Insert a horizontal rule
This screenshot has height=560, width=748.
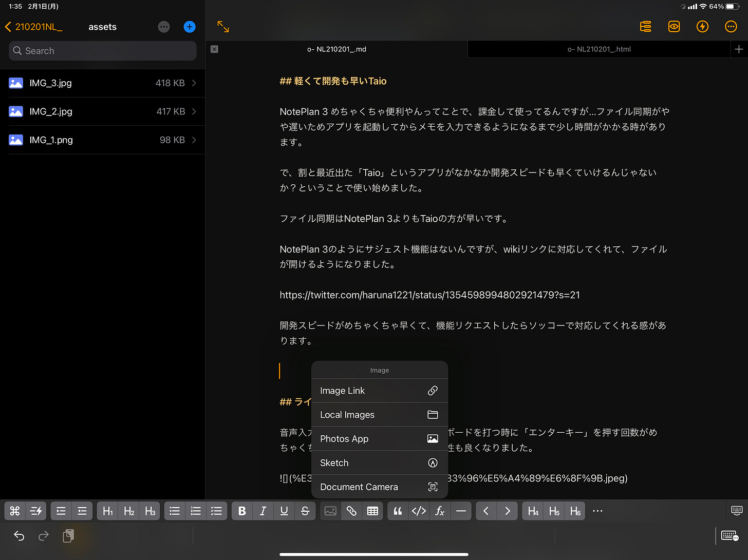[461, 511]
